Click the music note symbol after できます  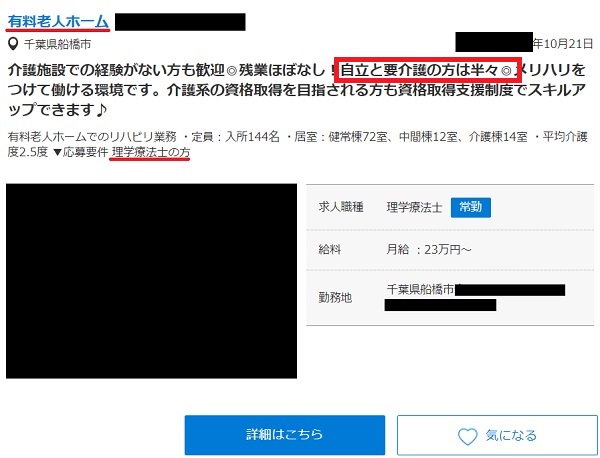101,110
